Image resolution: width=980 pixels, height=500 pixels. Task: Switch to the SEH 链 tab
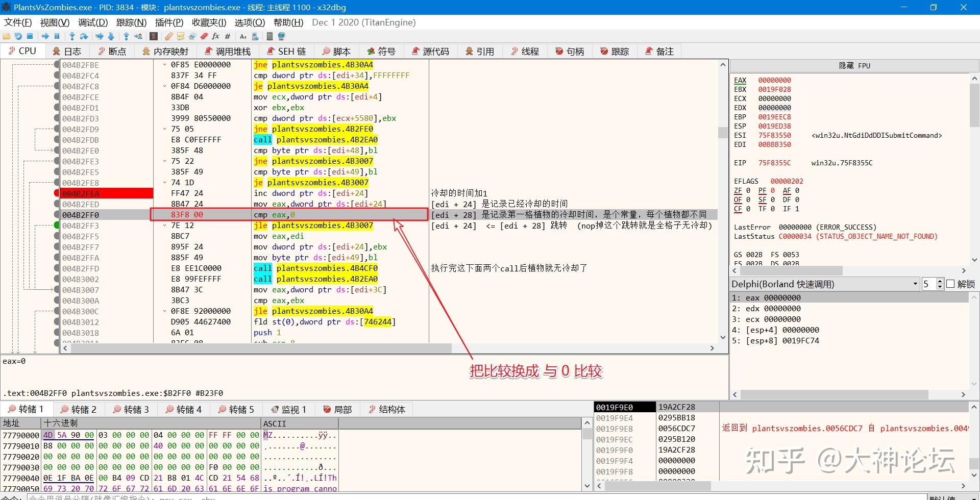coord(286,52)
